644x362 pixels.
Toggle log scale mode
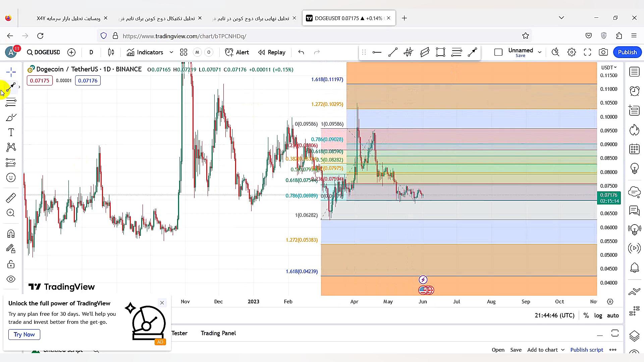click(598, 315)
